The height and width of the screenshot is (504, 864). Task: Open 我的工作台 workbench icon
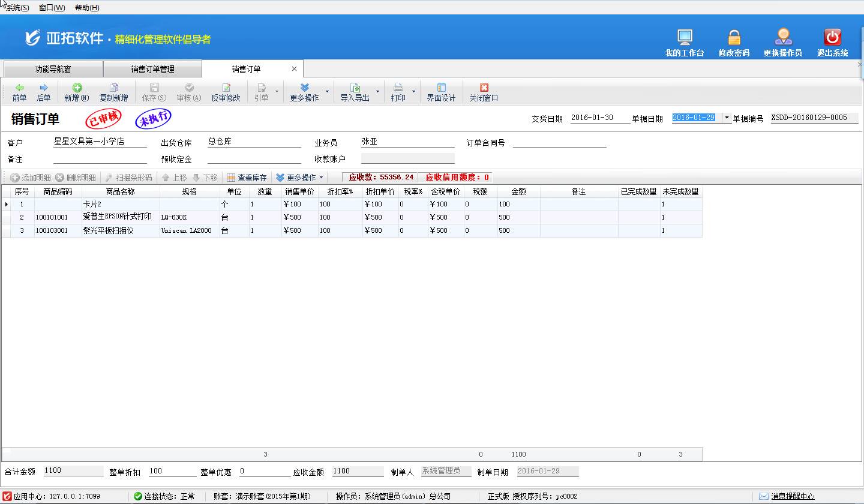685,38
